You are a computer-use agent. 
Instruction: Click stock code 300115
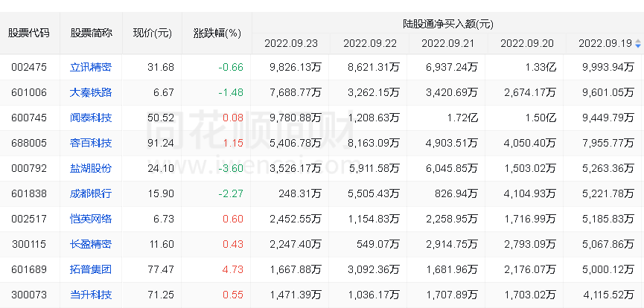[x=29, y=244]
